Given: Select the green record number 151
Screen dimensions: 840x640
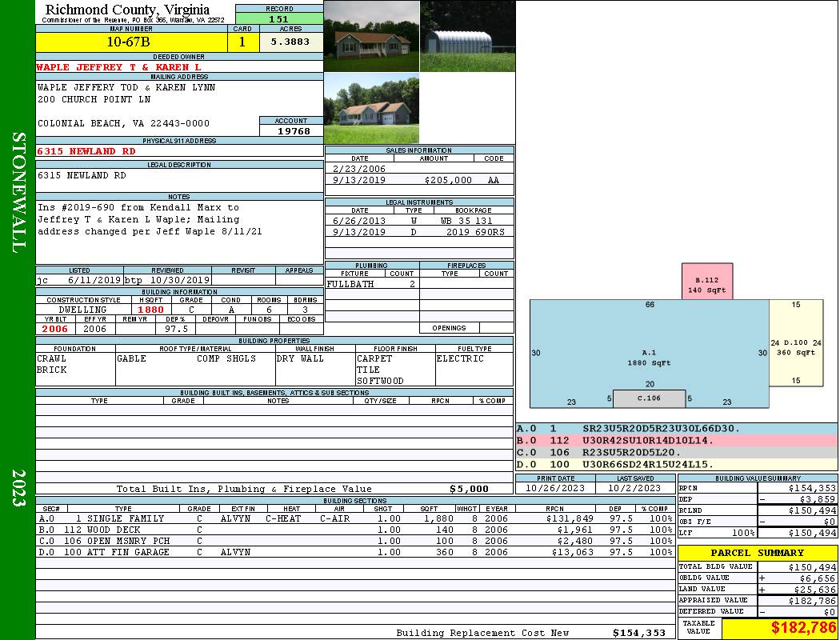Looking at the screenshot, I should (278, 19).
